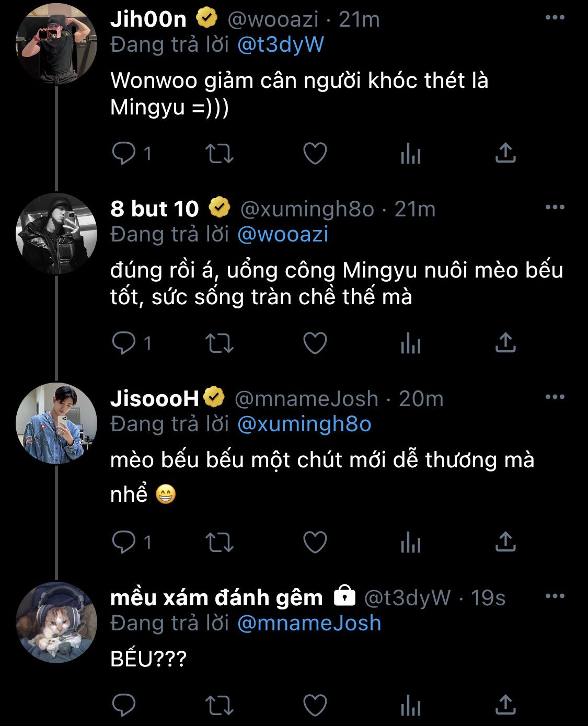Share the tweet from @xumingh8o

tap(505, 343)
